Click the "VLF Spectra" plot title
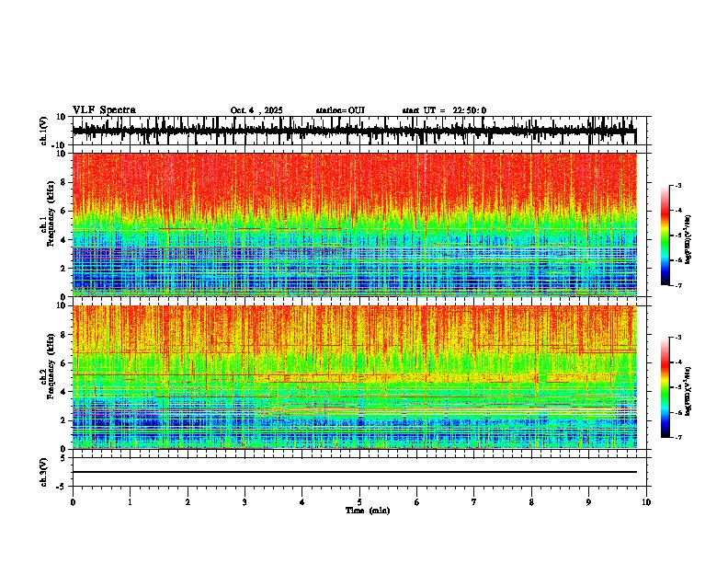 coord(104,110)
